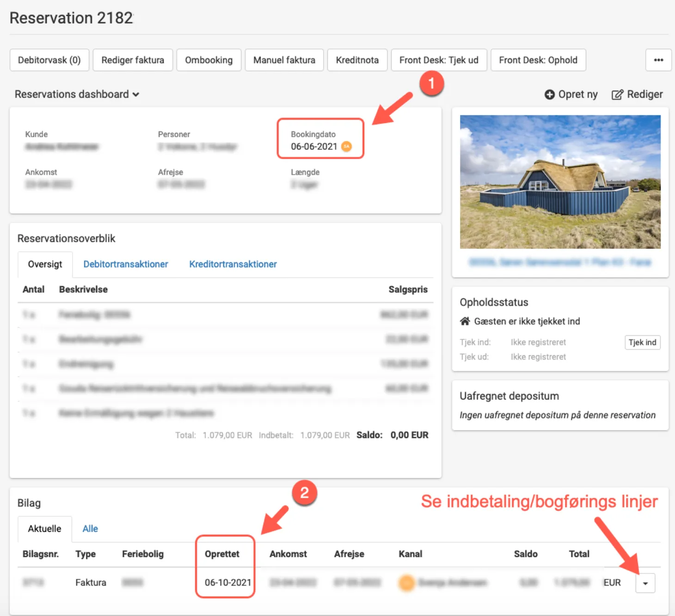
Task: Open the Kreditortransaktioner tab
Action: click(233, 264)
